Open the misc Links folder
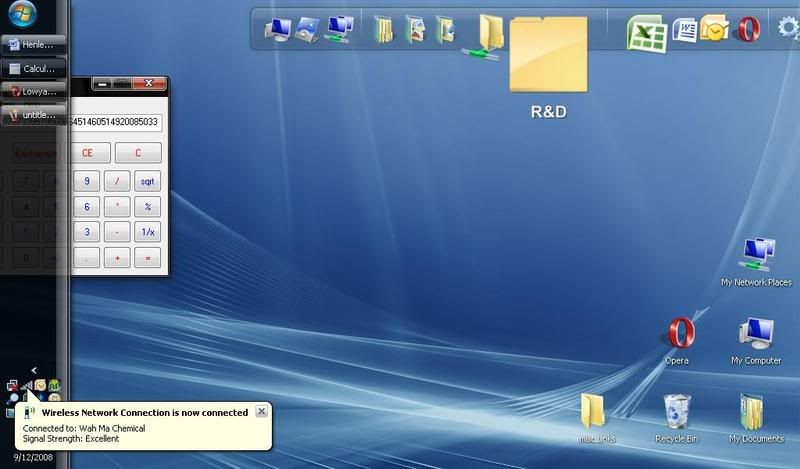This screenshot has width=800, height=469. pyautogui.click(x=594, y=411)
